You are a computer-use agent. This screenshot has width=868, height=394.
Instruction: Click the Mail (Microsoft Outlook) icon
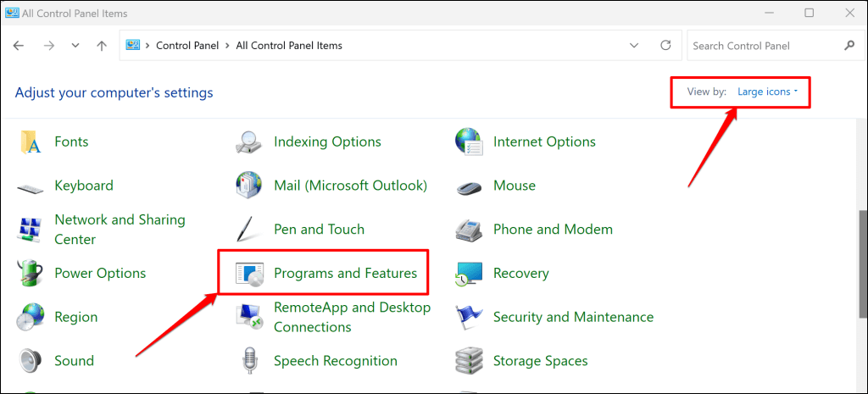[x=249, y=186]
